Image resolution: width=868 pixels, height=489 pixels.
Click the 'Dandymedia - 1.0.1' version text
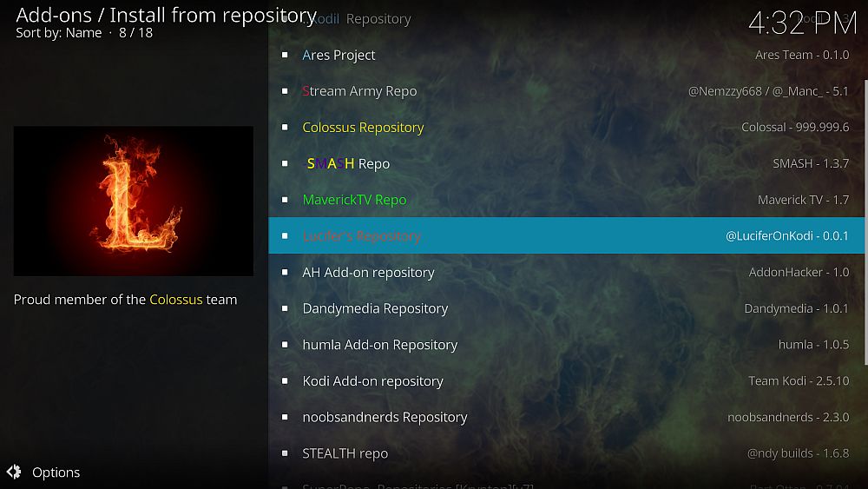(x=797, y=308)
